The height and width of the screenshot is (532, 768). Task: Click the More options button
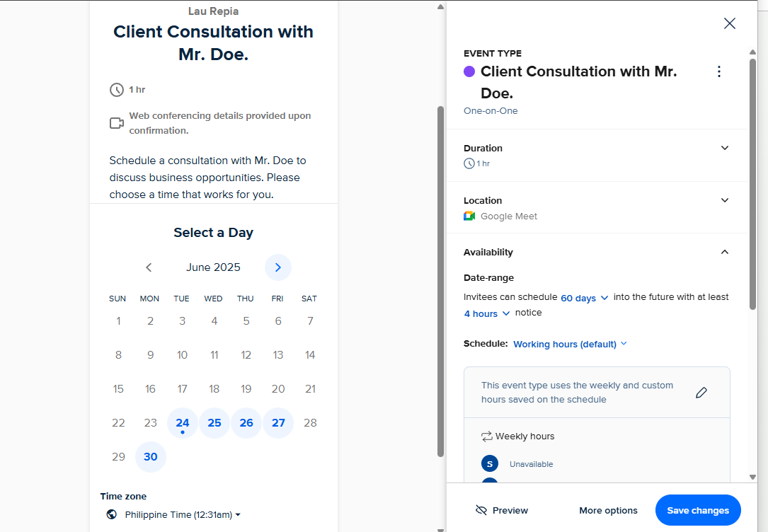pyautogui.click(x=608, y=510)
